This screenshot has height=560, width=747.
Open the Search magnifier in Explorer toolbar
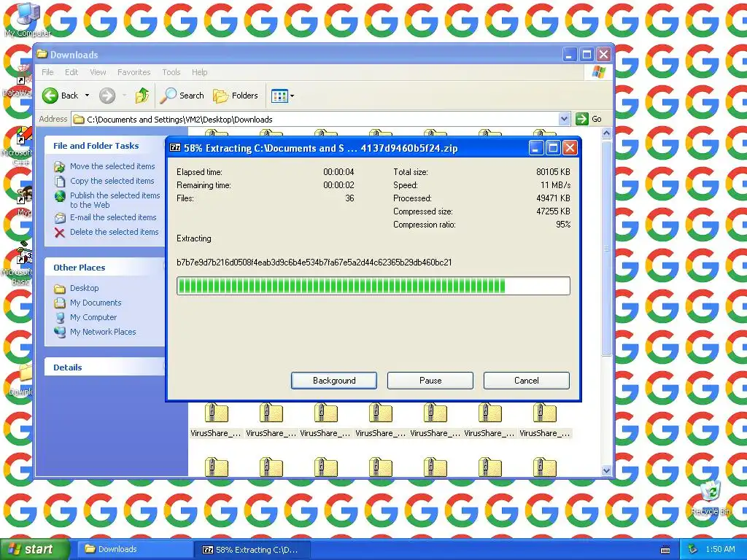click(168, 96)
